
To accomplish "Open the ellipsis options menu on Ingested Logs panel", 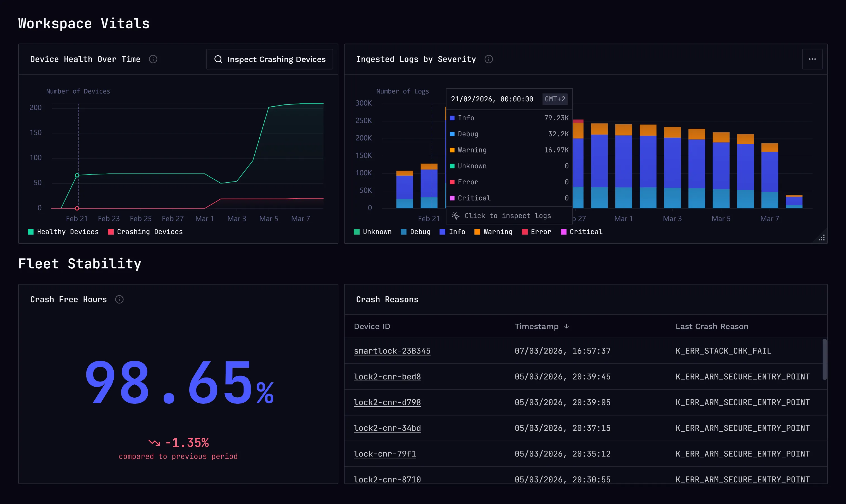I will point(812,59).
